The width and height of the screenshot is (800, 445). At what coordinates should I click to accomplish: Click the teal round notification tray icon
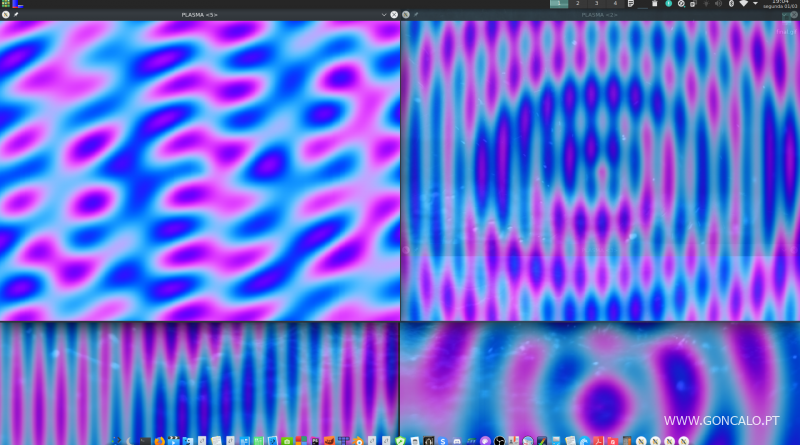point(668,4)
